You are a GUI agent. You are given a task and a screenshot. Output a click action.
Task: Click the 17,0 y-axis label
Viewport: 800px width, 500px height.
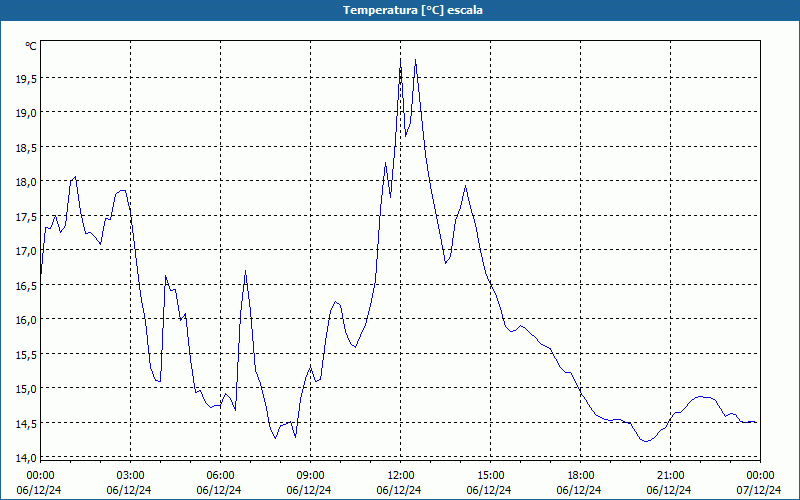[x=26, y=251]
